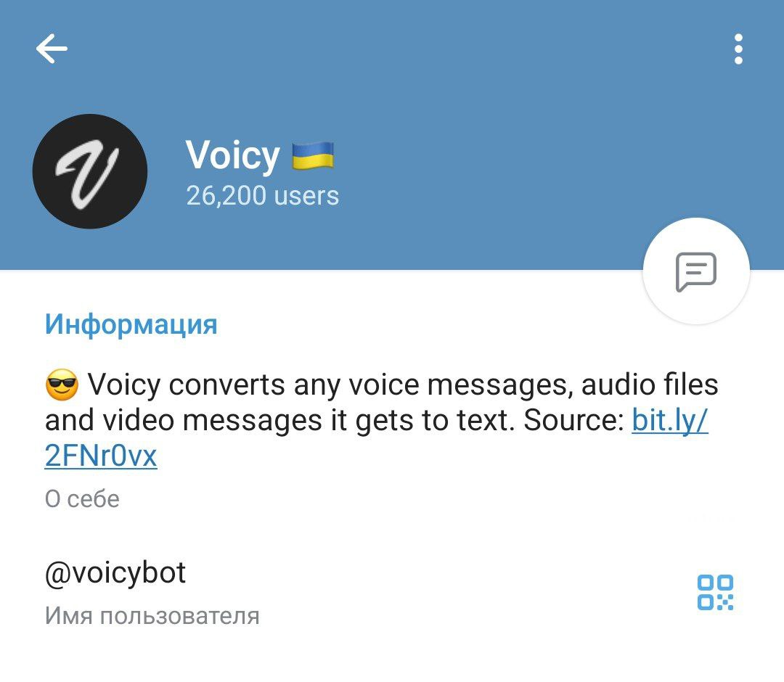Open the bit.ly/ source link

(670, 420)
